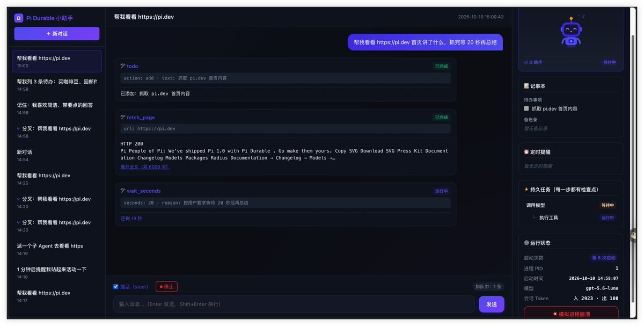The height and width of the screenshot is (326, 644).
Task: Click the 第 6 次启动 badge
Action: tap(604, 258)
